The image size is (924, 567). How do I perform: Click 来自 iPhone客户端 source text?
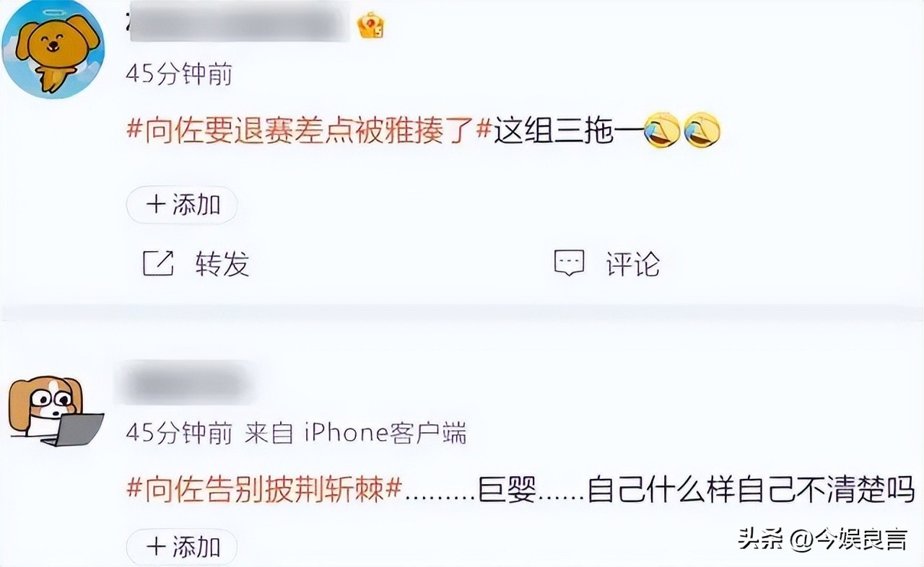pyautogui.click(x=356, y=433)
